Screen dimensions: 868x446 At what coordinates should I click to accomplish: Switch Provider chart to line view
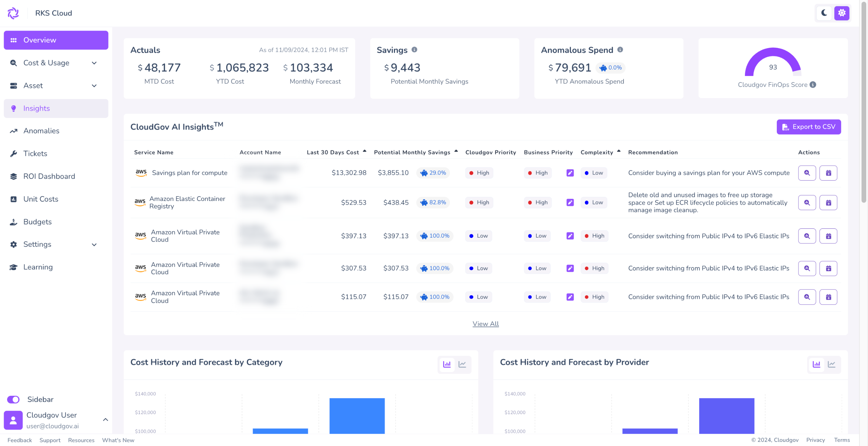click(x=831, y=364)
